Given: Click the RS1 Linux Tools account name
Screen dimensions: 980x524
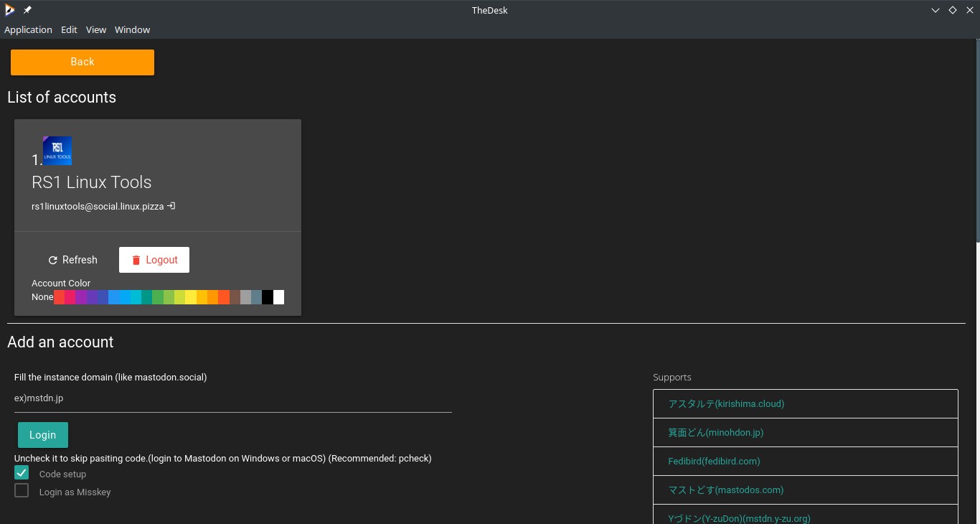Looking at the screenshot, I should pyautogui.click(x=92, y=182).
